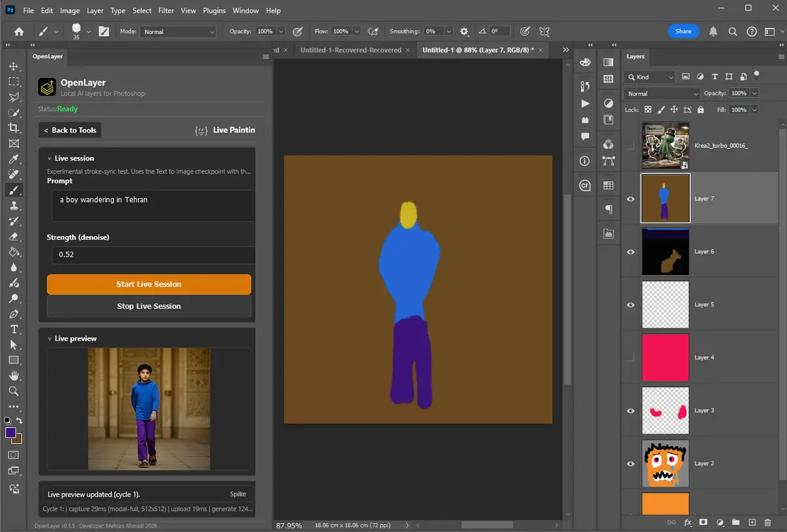Open the brush settings panel icon
Screen dimensions: 787x532
(x=104, y=31)
